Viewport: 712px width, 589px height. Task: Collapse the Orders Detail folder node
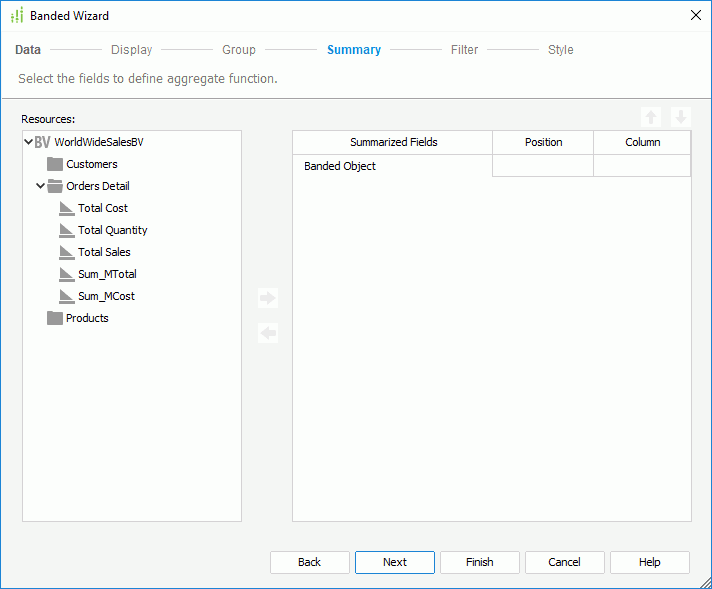pyautogui.click(x=40, y=186)
